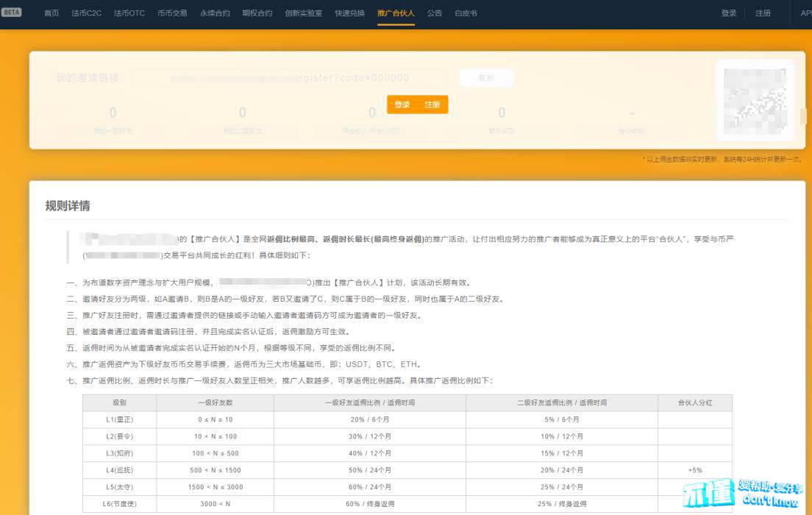This screenshot has width=812, height=515.
Task: Go to 法币C2C in the navigation
Action: click(87, 13)
